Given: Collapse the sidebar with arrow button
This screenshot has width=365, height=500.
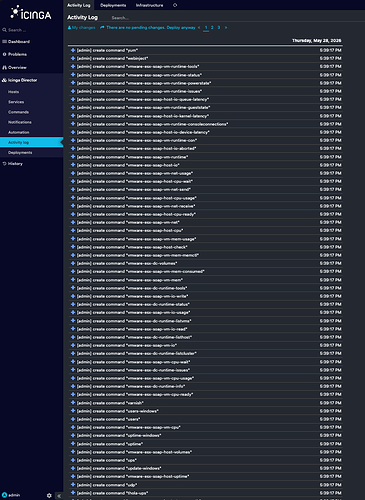Looking at the screenshot, I should [x=59, y=496].
